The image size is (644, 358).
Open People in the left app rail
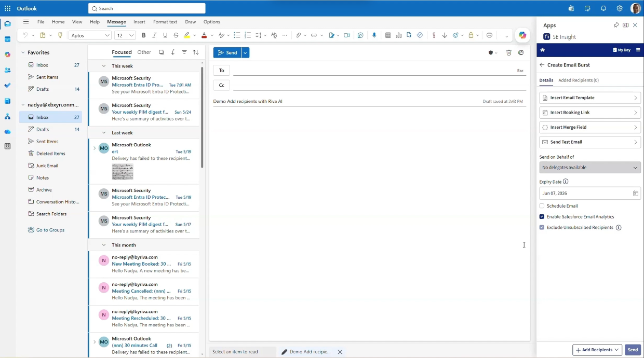tap(7, 70)
